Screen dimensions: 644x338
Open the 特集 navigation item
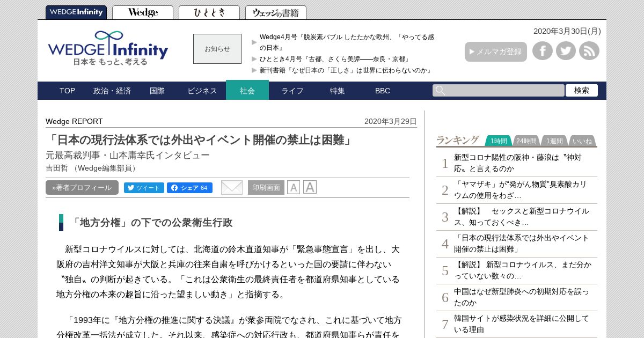point(338,91)
